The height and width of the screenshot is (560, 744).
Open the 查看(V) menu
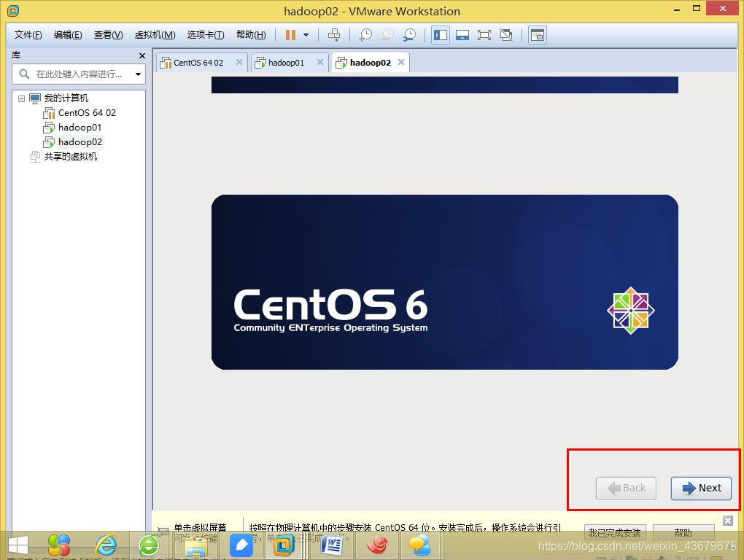click(108, 34)
